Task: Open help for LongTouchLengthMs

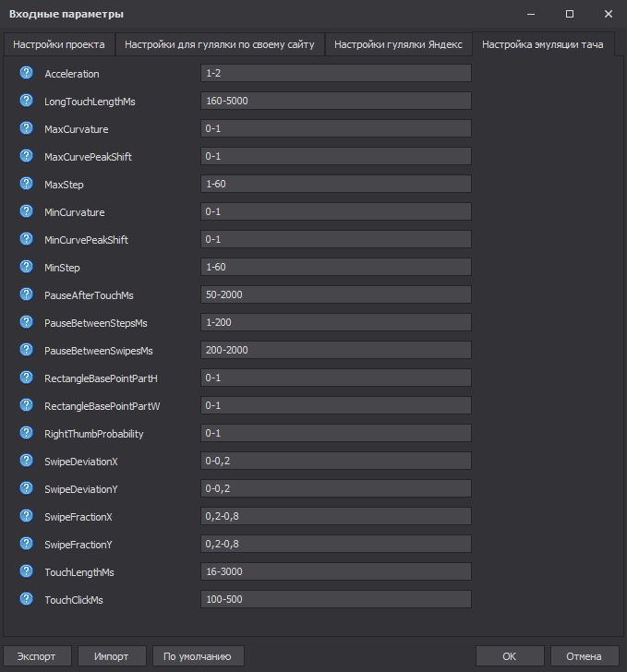Action: click(x=26, y=101)
